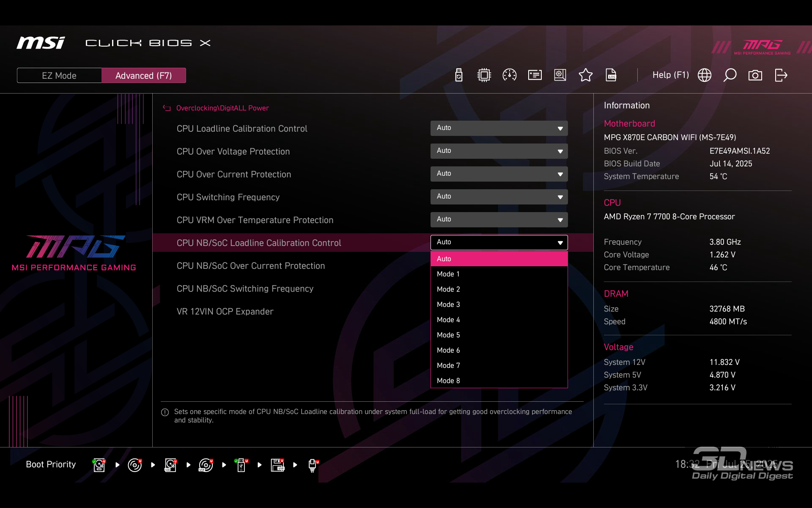Select CPU Switching Frequency label

pyautogui.click(x=228, y=197)
